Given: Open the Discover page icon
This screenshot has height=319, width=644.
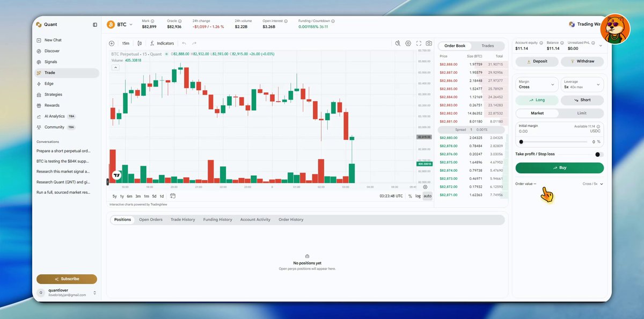Looking at the screenshot, I should (x=39, y=51).
